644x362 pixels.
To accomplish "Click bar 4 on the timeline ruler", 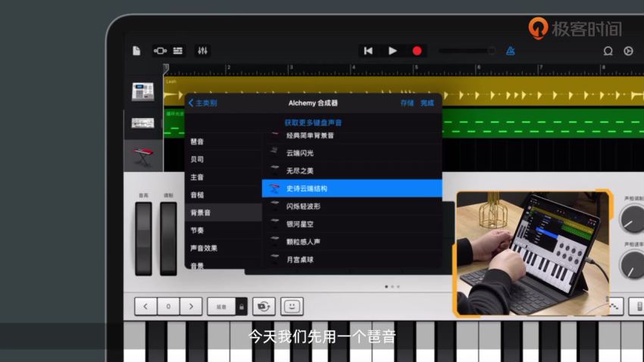I will 352,67.
